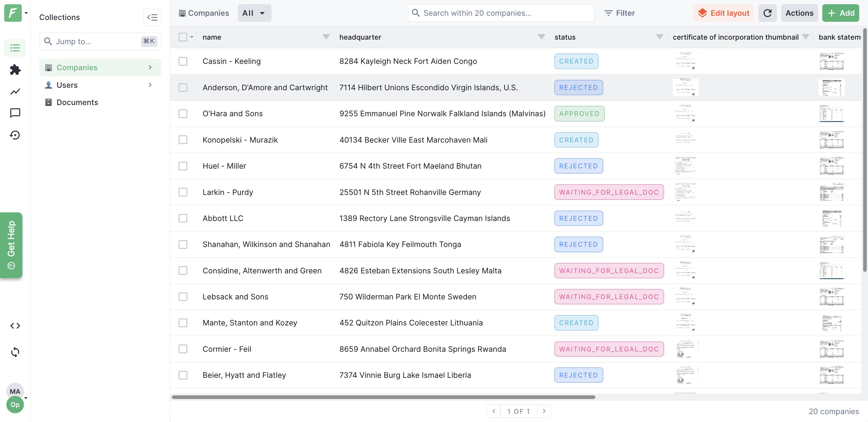Click the green Add button
Image resolution: width=868 pixels, height=422 pixels.
click(840, 13)
